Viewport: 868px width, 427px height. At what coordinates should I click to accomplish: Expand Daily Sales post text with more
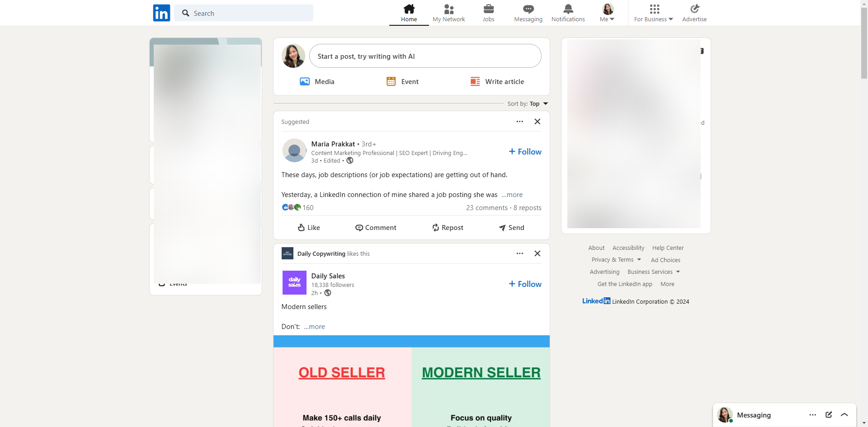(x=315, y=327)
